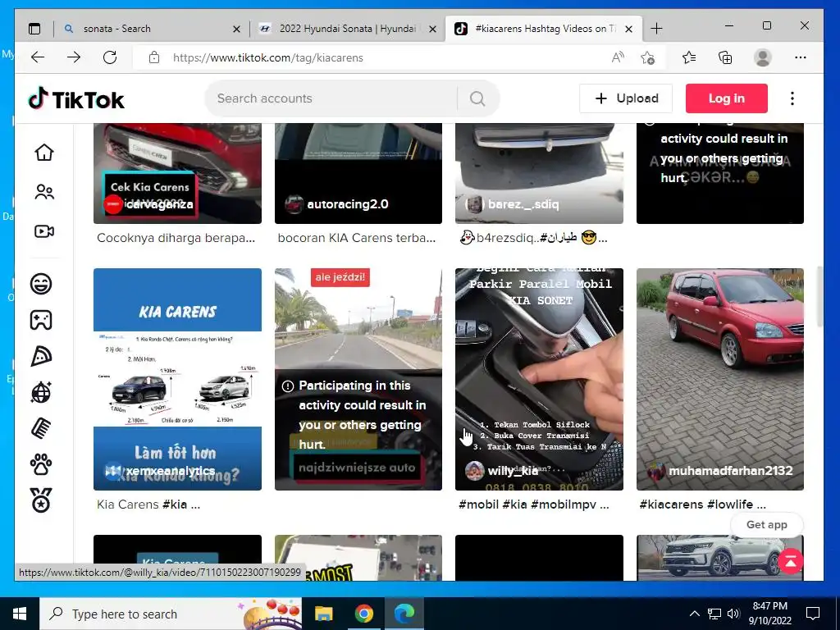Select the dance disco ball category icon
840x630 pixels.
(x=41, y=392)
